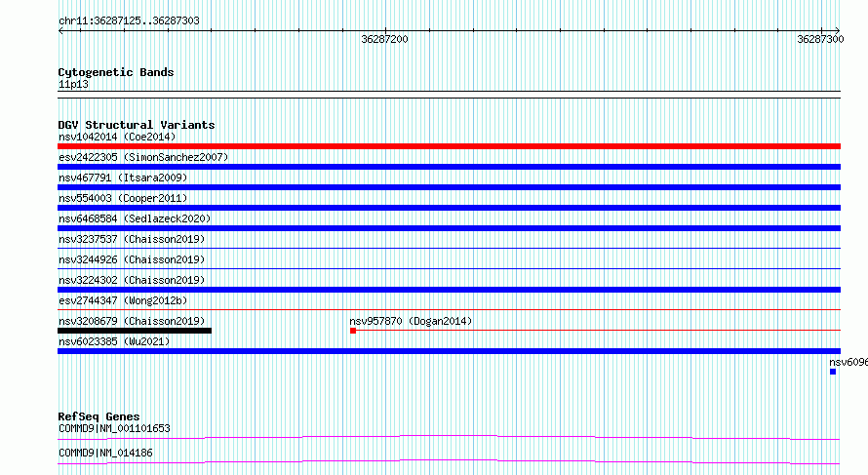
Task: Select the black nsv3208679 variant bar
Action: click(135, 331)
